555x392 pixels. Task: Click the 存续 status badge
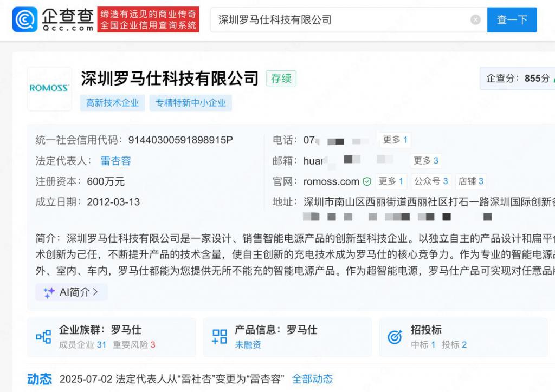point(281,79)
